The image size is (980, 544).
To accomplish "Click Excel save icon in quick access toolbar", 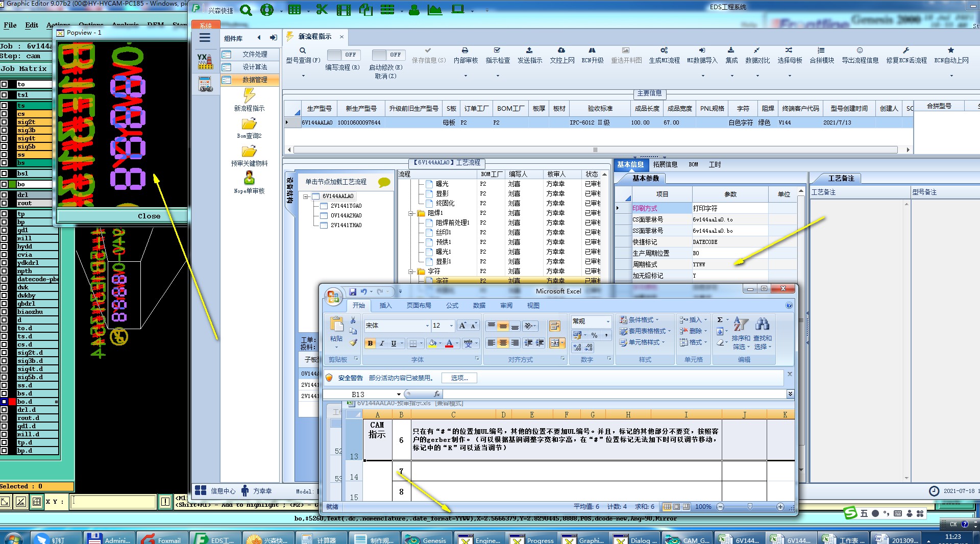I will click(352, 291).
